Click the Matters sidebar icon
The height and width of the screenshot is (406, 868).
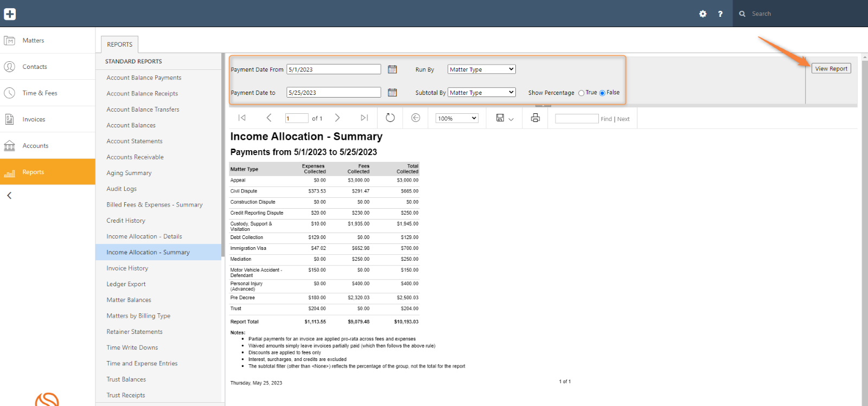[10, 41]
